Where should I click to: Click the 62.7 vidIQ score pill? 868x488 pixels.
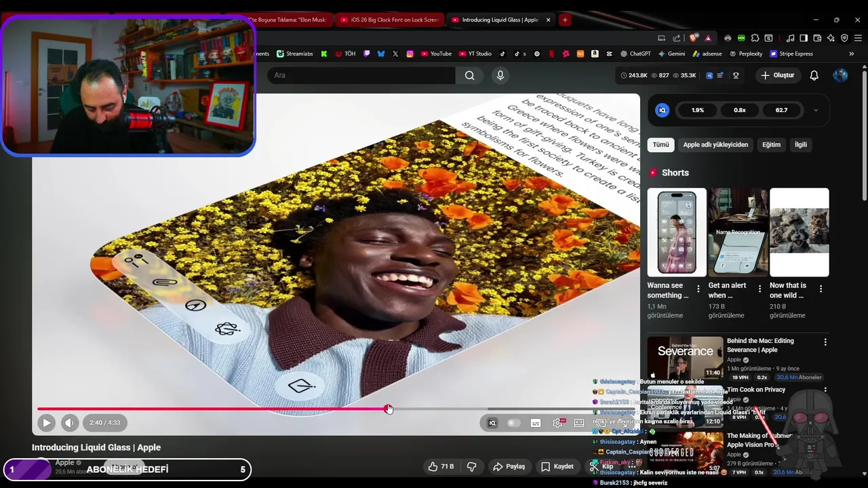point(782,110)
